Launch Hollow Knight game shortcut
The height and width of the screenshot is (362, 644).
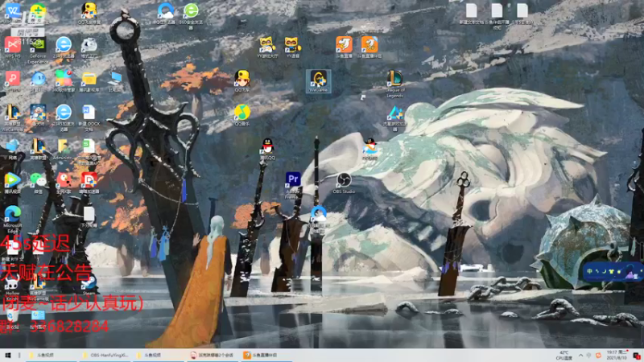[12, 287]
